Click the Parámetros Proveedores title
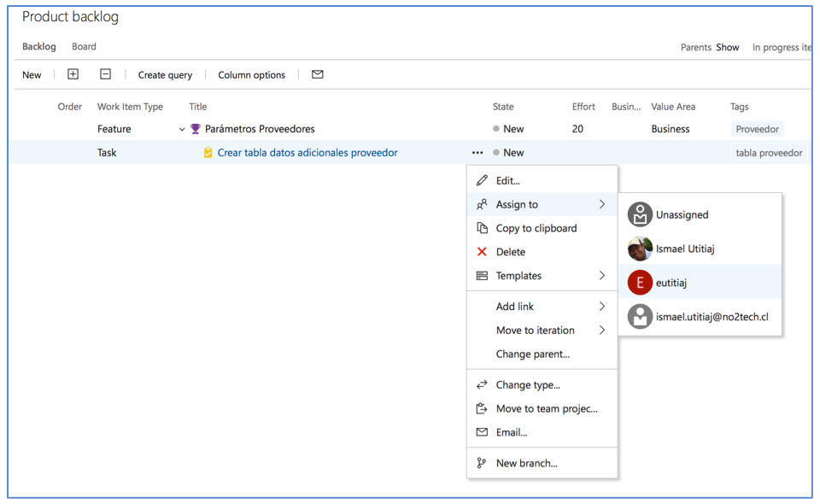The height and width of the screenshot is (504, 820). (x=260, y=129)
